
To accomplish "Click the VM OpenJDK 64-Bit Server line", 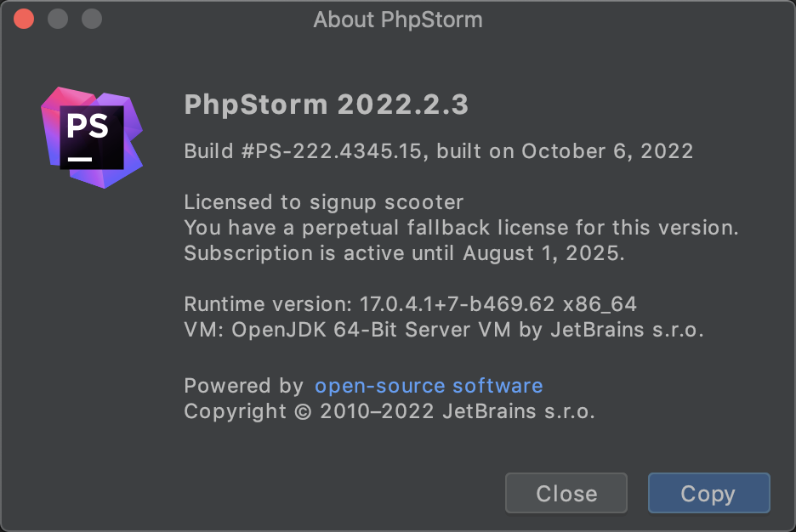I will pyautogui.click(x=444, y=330).
